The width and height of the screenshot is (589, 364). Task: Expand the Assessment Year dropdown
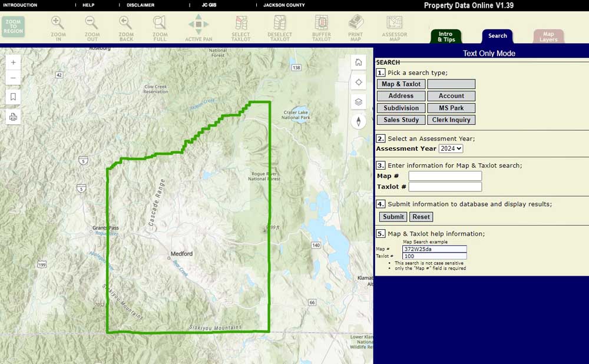(x=451, y=148)
